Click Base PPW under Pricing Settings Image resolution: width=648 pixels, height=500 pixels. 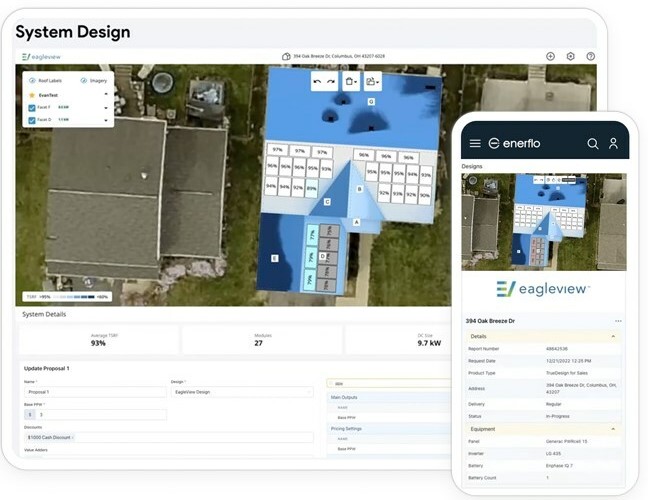point(346,449)
